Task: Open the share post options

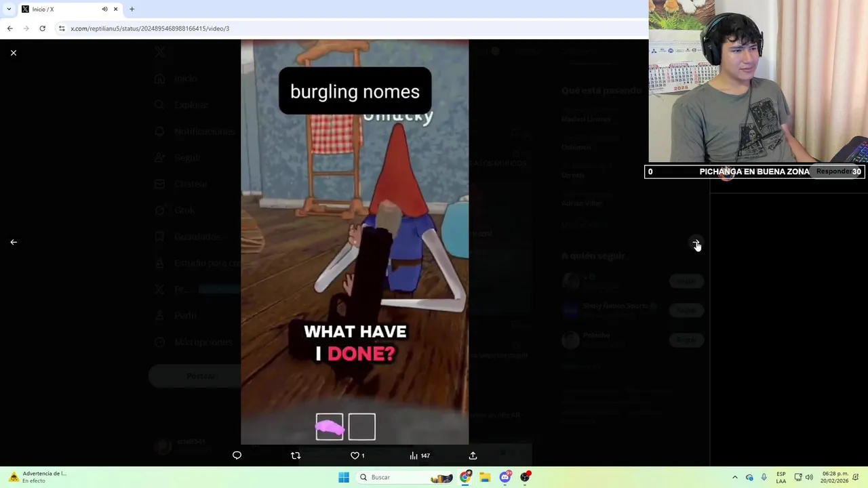Action: 473,455
